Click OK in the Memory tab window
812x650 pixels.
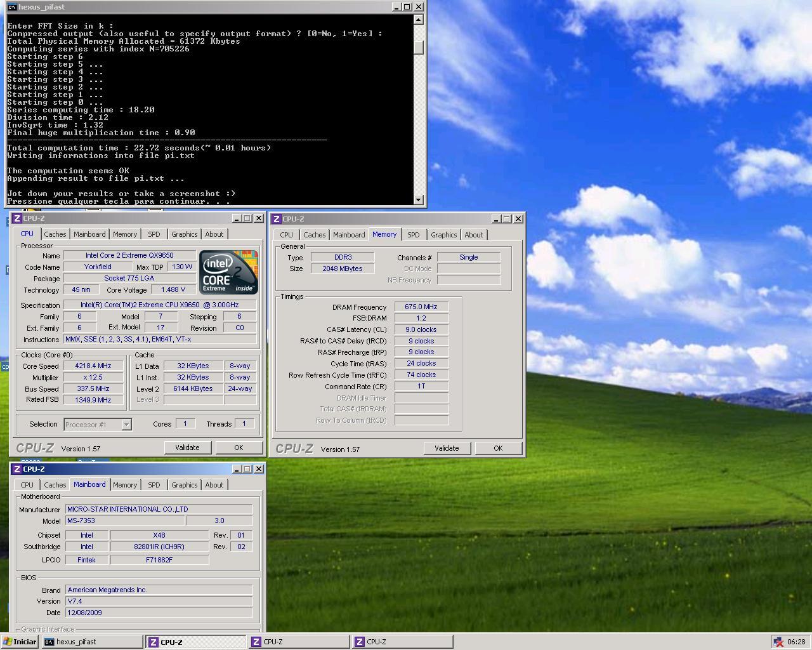click(x=498, y=448)
